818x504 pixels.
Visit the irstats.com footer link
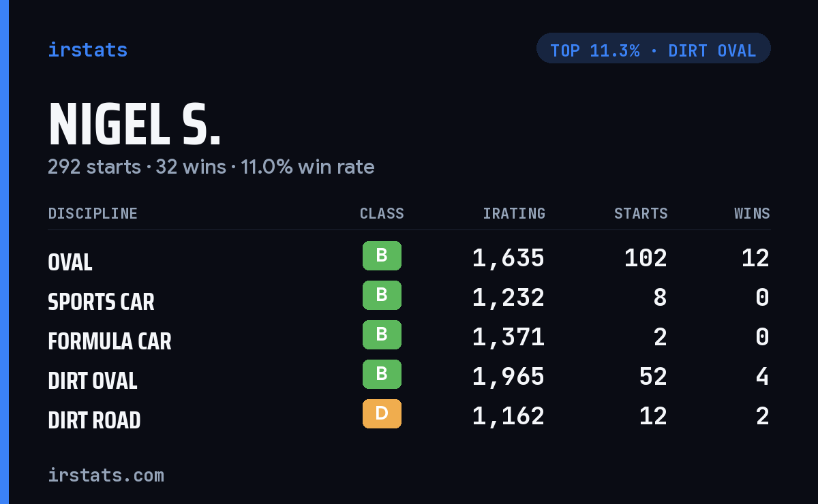point(106,475)
